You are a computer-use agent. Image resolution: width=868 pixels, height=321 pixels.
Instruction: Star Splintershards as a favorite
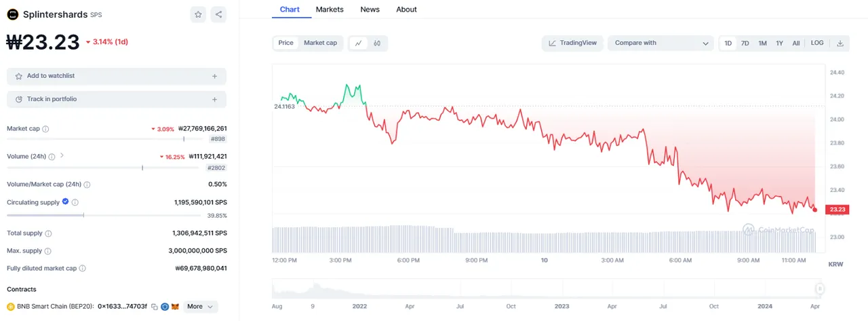(198, 14)
